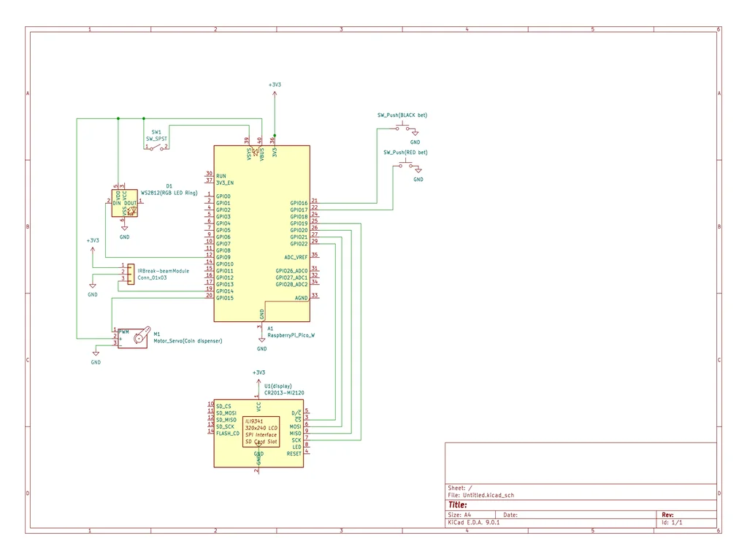Screen dimensions: 747x560
Task: Click the Id: 1/1 text
Action: pyautogui.click(x=672, y=522)
